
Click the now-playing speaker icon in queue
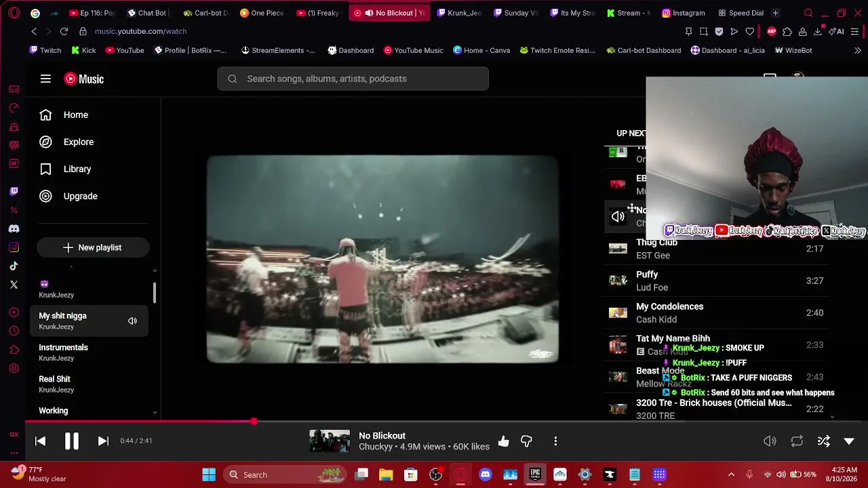tap(618, 217)
